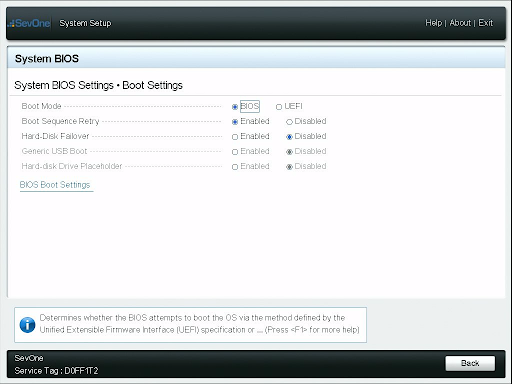The width and height of the screenshot is (512, 384).
Task: Open the Help link in header
Action: [x=433, y=23]
